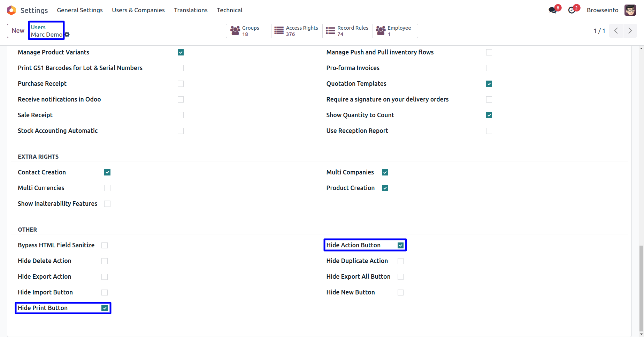644x337 pixels.
Task: Open Record Rules stat button
Action: coord(347,31)
